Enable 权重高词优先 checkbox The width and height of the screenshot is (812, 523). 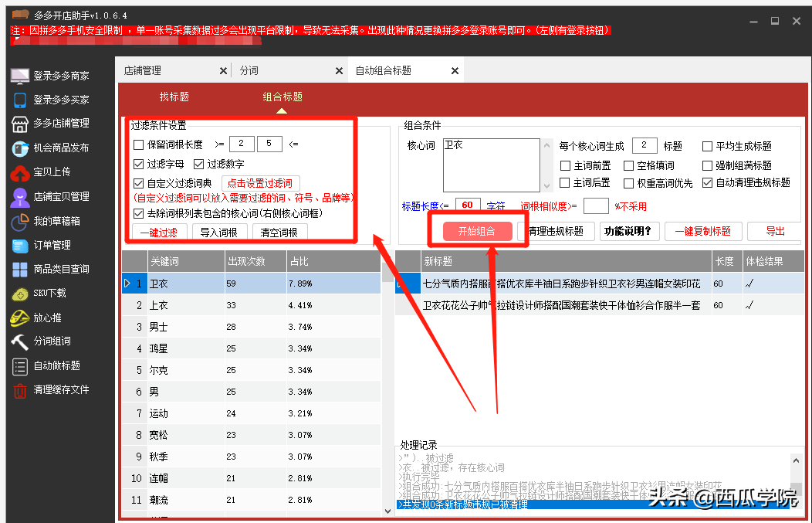click(628, 184)
